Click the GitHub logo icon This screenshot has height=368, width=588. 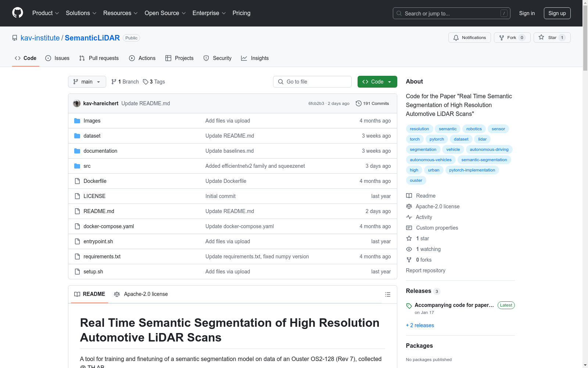point(18,13)
